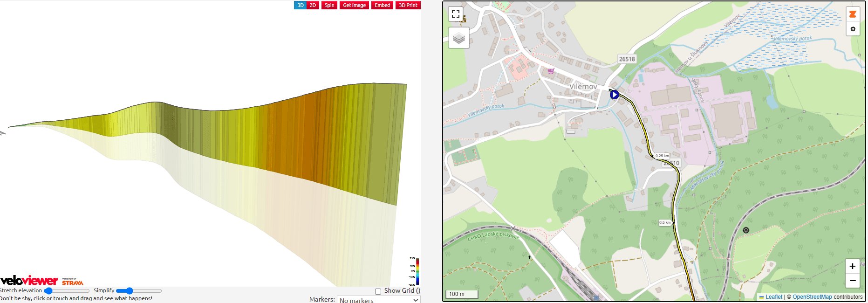Open the map layers control
The height and width of the screenshot is (303, 868).
[459, 38]
